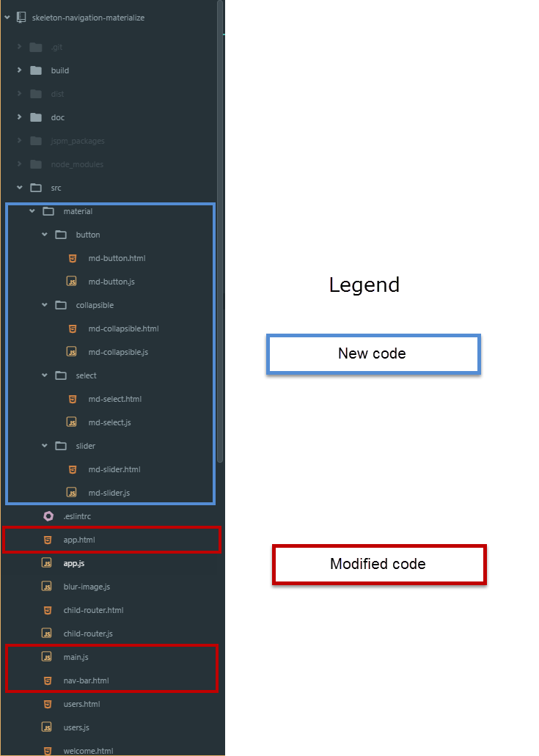The width and height of the screenshot is (539, 756).
Task: Open md-select.js file
Action: 109,422
